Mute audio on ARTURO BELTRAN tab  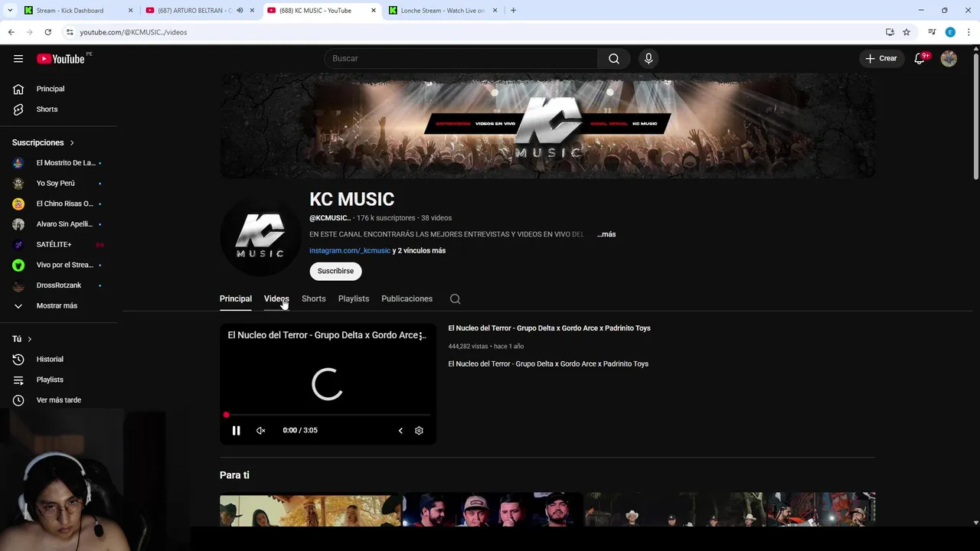[240, 11]
